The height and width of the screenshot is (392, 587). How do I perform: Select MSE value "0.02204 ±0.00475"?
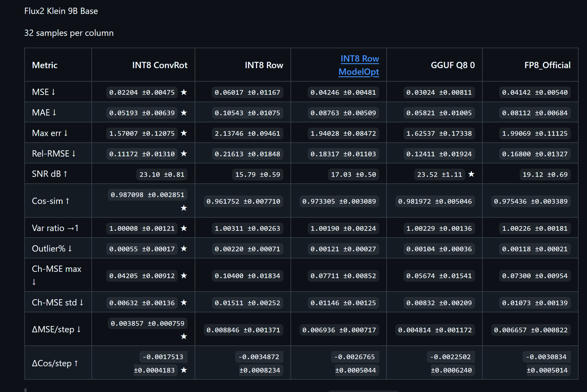[x=142, y=93]
